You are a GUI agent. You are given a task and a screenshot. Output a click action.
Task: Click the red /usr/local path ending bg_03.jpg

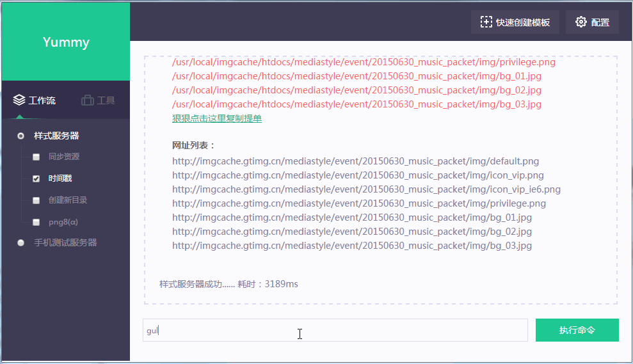point(357,104)
